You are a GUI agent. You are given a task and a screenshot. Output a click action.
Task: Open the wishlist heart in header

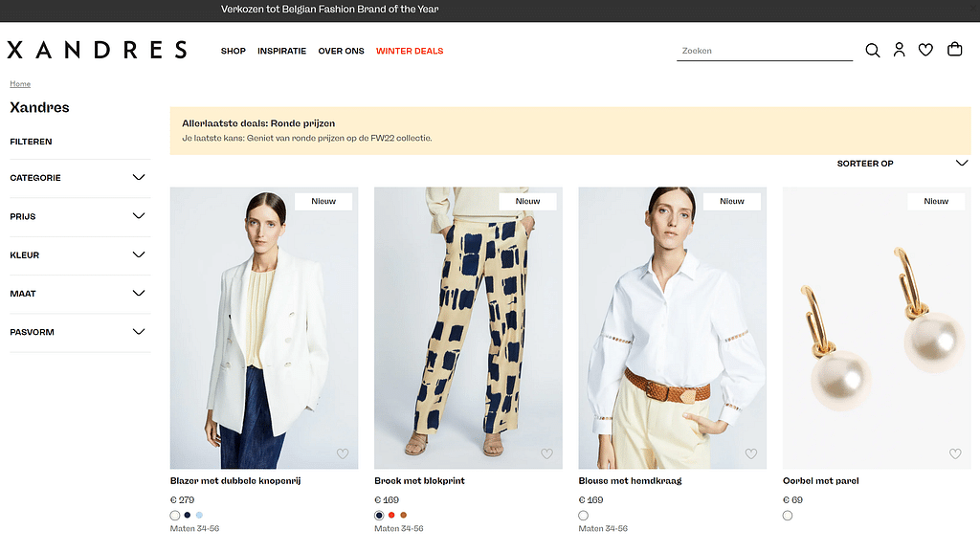pos(925,51)
